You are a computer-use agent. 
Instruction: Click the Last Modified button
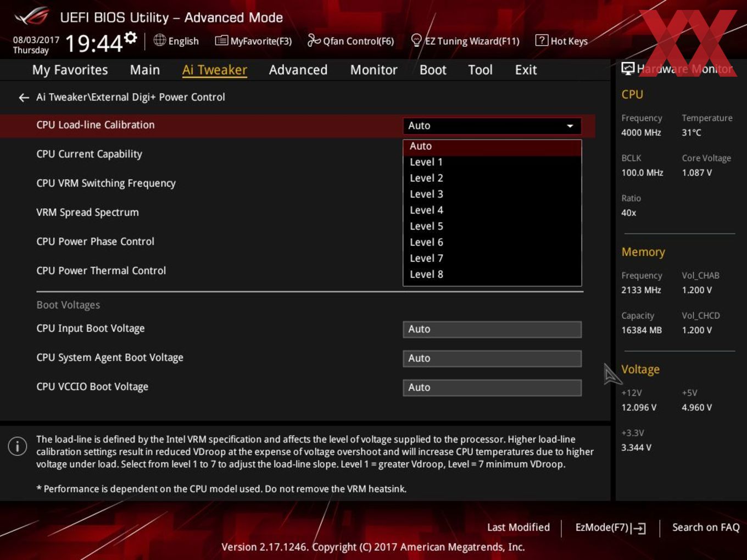[519, 528]
